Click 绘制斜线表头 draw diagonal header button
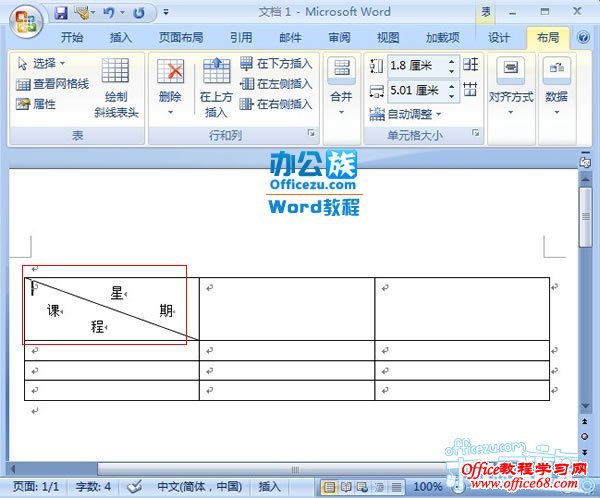Viewport: 600px width, 498px height. point(116,88)
